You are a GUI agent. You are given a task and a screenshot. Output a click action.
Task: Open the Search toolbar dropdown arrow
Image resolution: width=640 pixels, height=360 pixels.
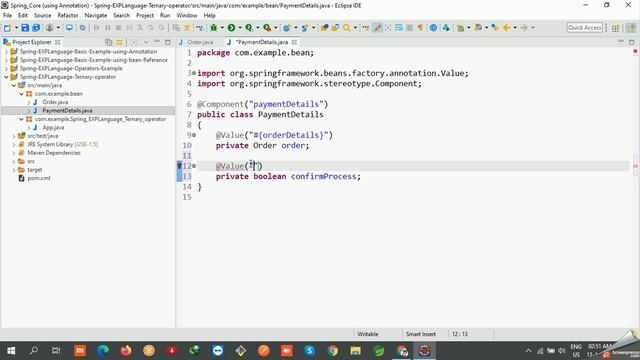(355, 28)
